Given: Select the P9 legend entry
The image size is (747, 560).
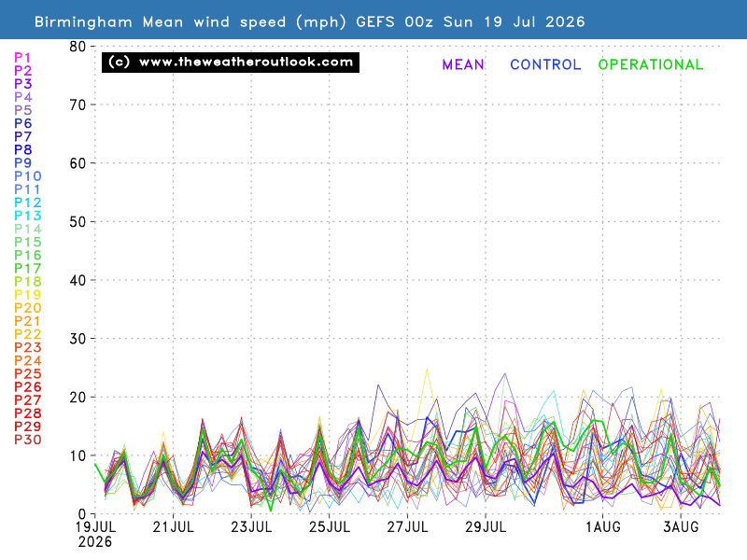Looking at the screenshot, I should point(22,162).
